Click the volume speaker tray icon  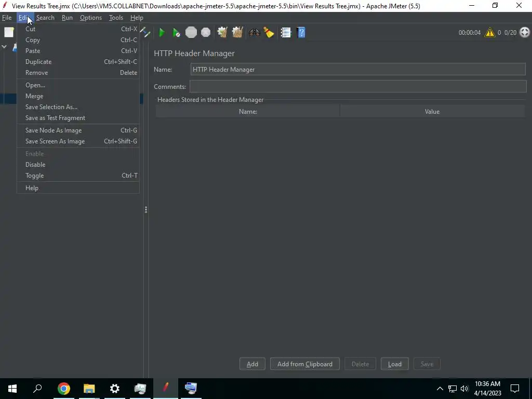464,389
